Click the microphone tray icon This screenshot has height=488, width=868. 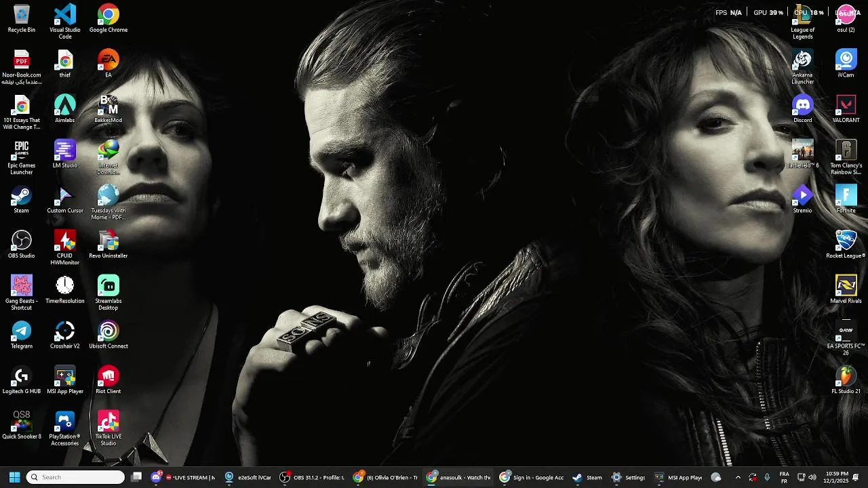point(767,477)
